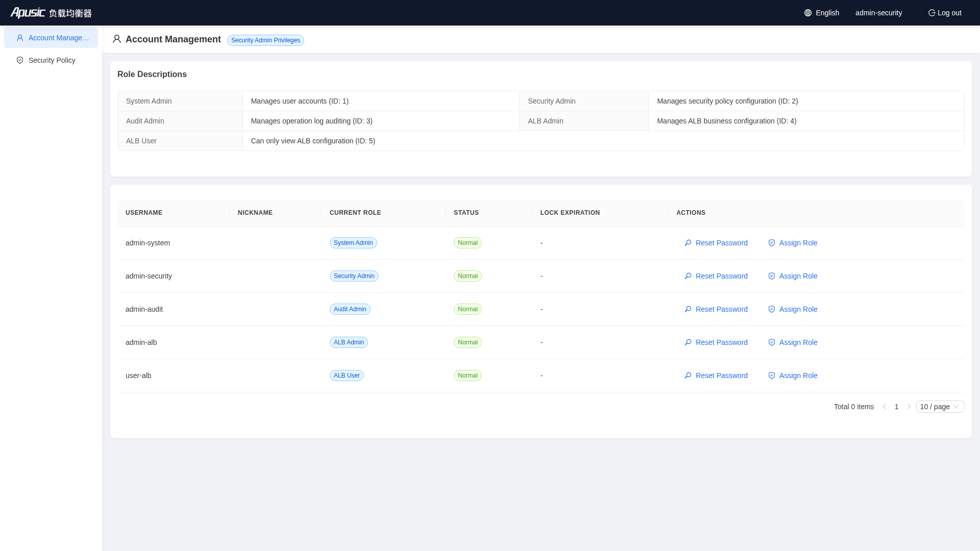Click the Apusic logo

click(x=51, y=13)
